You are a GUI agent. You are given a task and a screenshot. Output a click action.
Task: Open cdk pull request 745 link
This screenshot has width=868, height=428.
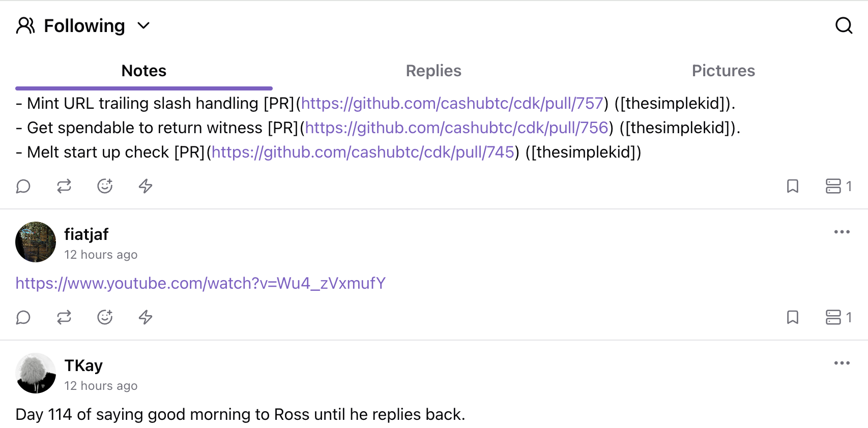point(363,152)
